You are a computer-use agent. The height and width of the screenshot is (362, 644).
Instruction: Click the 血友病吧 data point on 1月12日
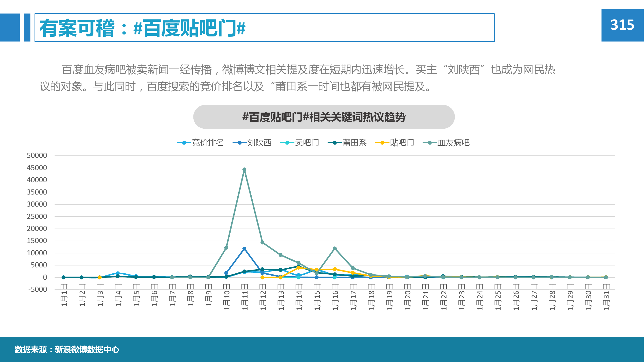262,243
